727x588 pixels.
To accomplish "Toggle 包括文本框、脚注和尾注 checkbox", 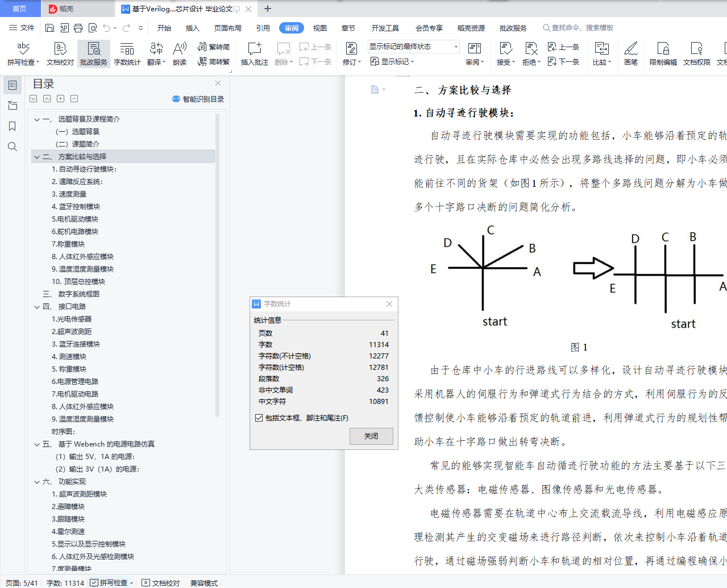I will (259, 418).
